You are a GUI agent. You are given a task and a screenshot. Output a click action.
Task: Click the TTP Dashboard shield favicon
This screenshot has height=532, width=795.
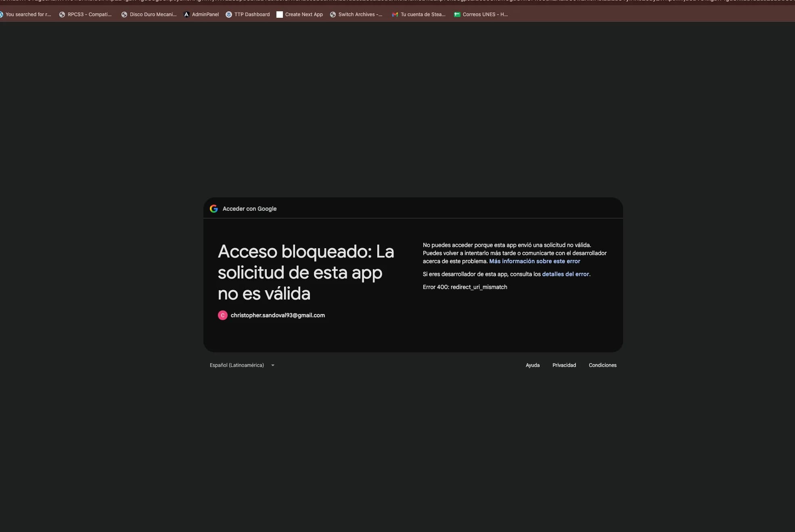[x=229, y=15]
